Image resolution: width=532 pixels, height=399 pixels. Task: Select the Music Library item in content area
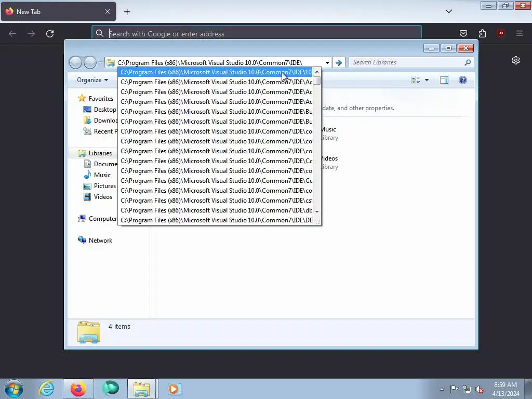click(x=329, y=134)
